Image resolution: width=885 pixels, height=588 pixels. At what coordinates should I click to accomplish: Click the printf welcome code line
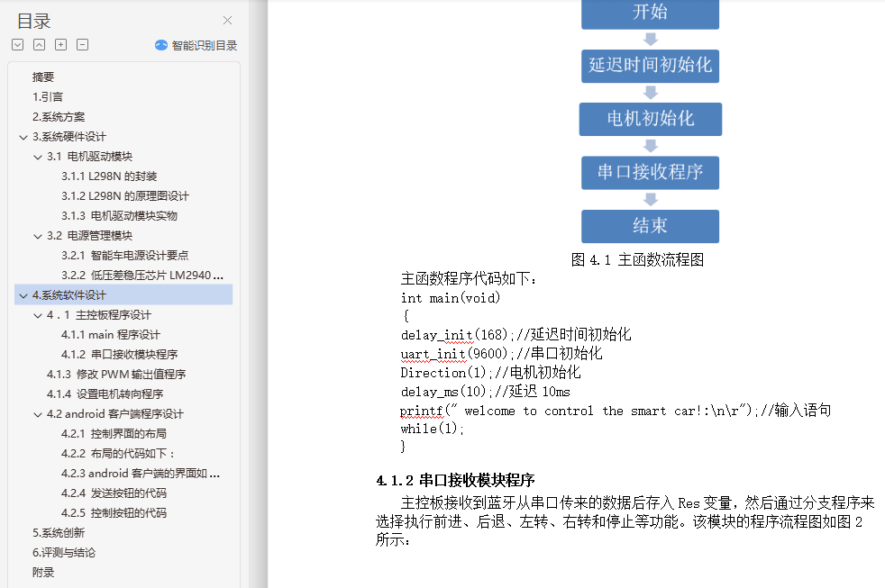(616, 411)
